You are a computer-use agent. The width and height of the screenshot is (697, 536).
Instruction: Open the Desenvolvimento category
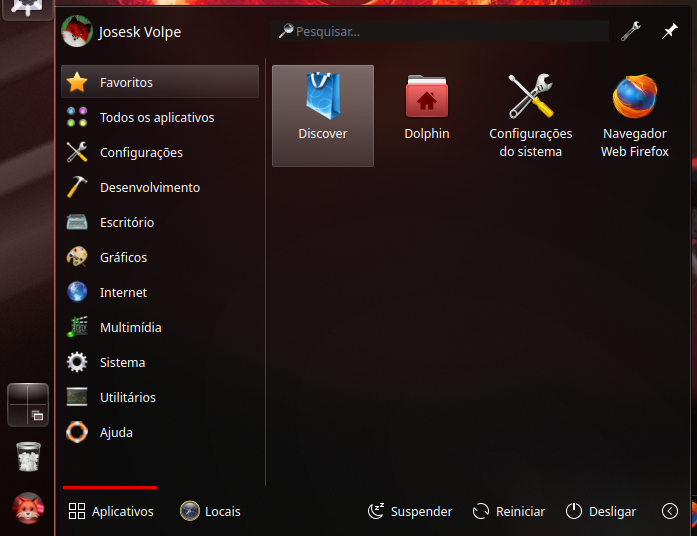click(x=160, y=187)
